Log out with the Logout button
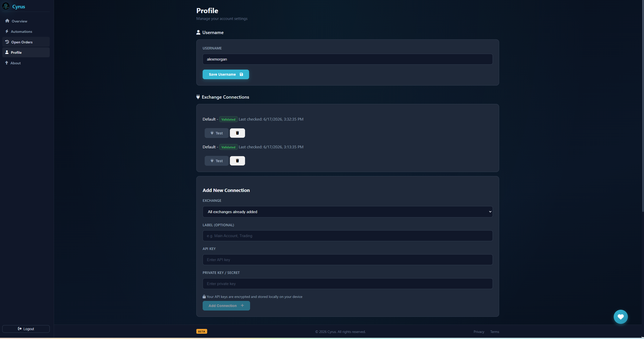644x339 pixels. point(26,329)
